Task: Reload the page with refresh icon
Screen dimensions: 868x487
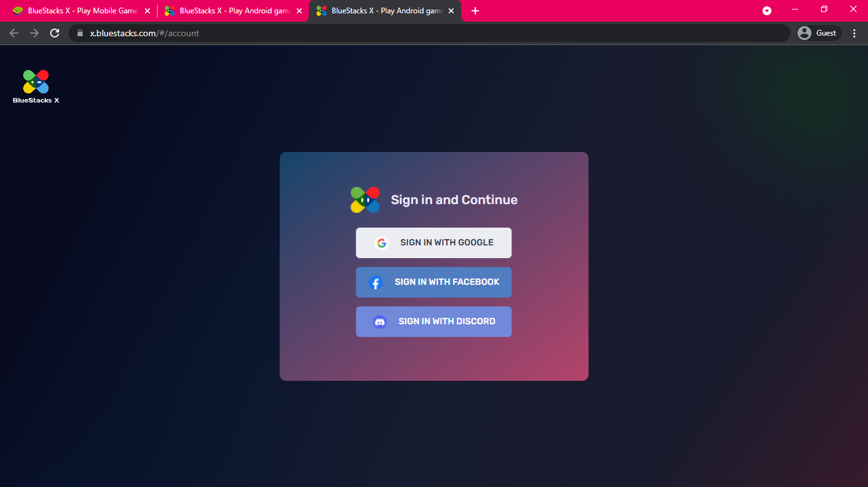Action: click(x=55, y=33)
